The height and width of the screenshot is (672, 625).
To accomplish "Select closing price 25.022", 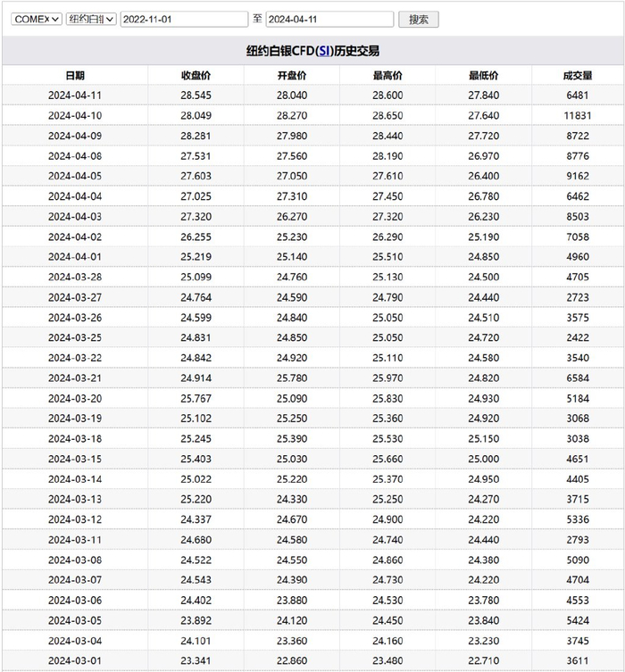I will coord(196,479).
